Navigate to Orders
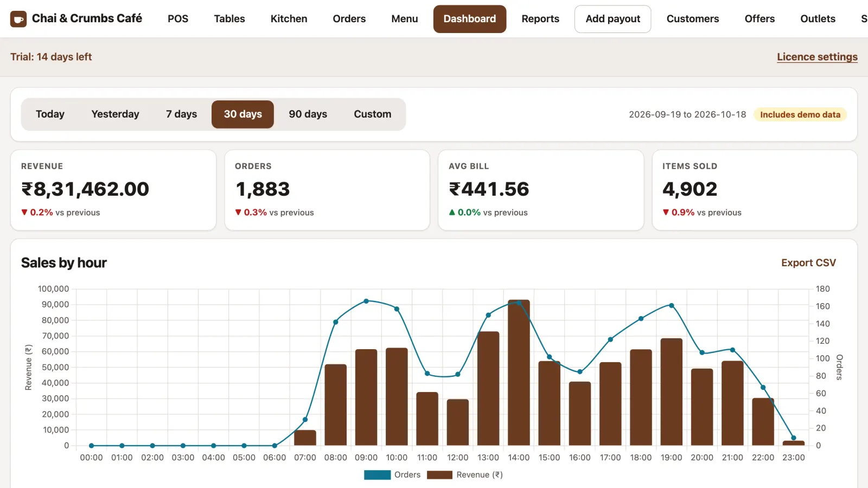The image size is (868, 488). click(x=349, y=19)
